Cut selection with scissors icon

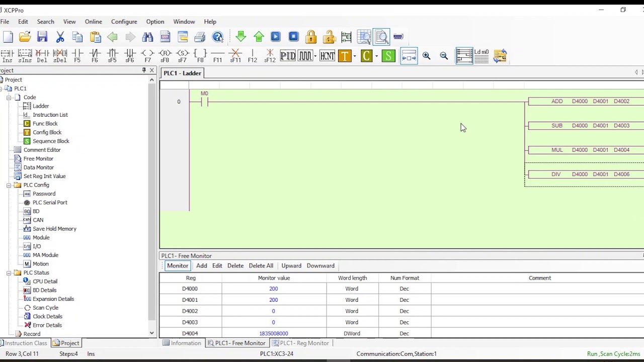(60, 37)
